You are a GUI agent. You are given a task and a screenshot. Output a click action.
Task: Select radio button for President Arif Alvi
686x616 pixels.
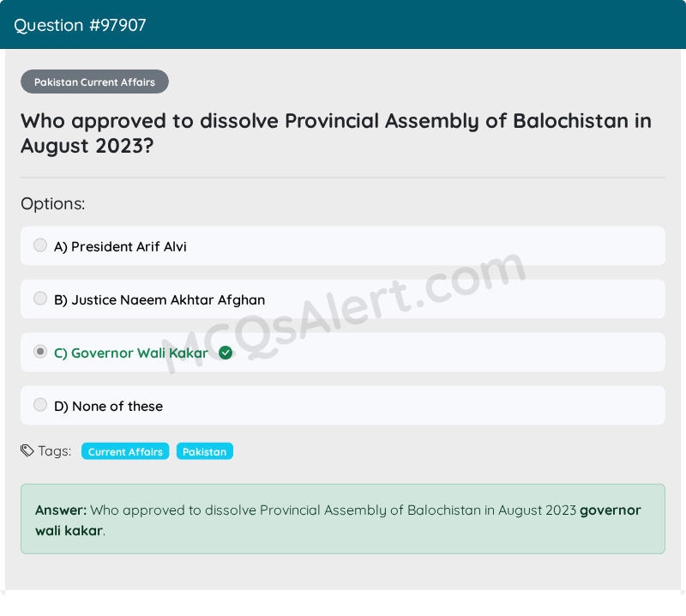click(x=40, y=245)
